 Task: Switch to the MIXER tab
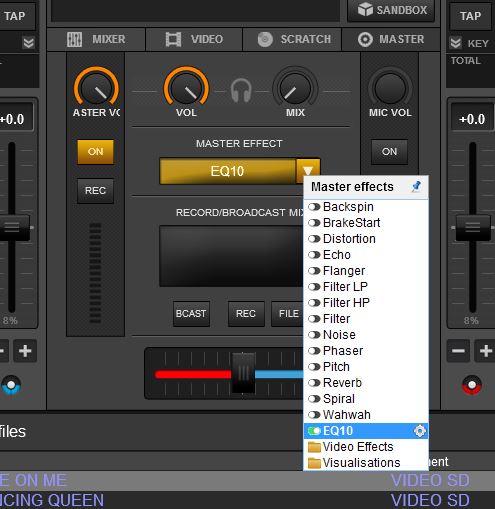[x=96, y=39]
